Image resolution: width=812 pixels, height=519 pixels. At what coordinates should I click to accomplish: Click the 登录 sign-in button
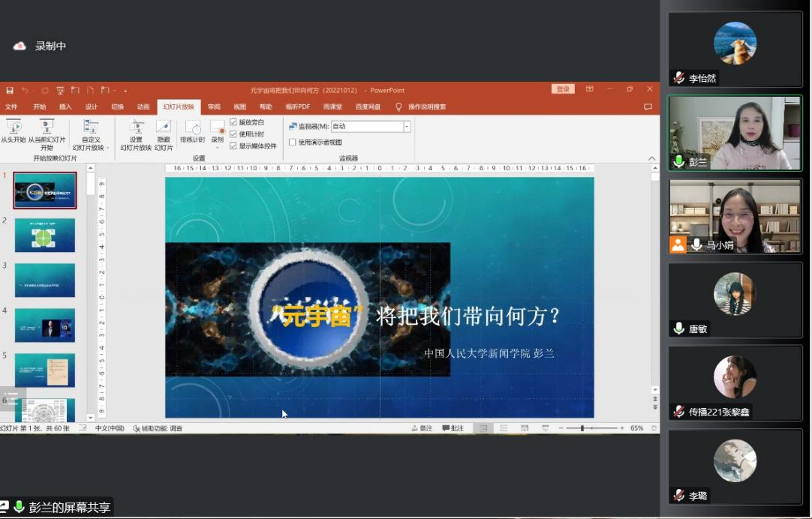click(x=563, y=89)
